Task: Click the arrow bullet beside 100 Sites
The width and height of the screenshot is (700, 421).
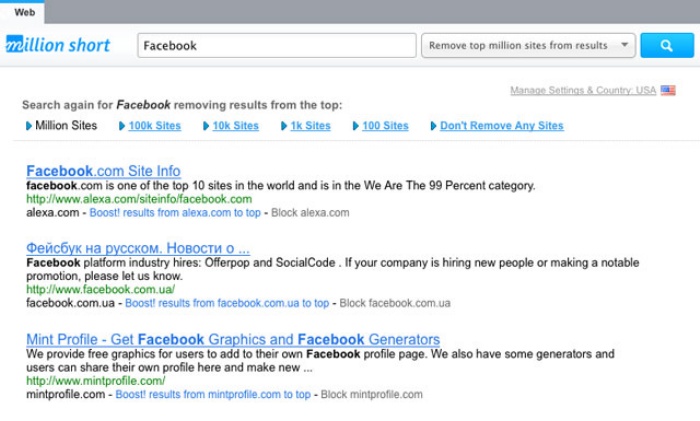Action: pyautogui.click(x=355, y=126)
